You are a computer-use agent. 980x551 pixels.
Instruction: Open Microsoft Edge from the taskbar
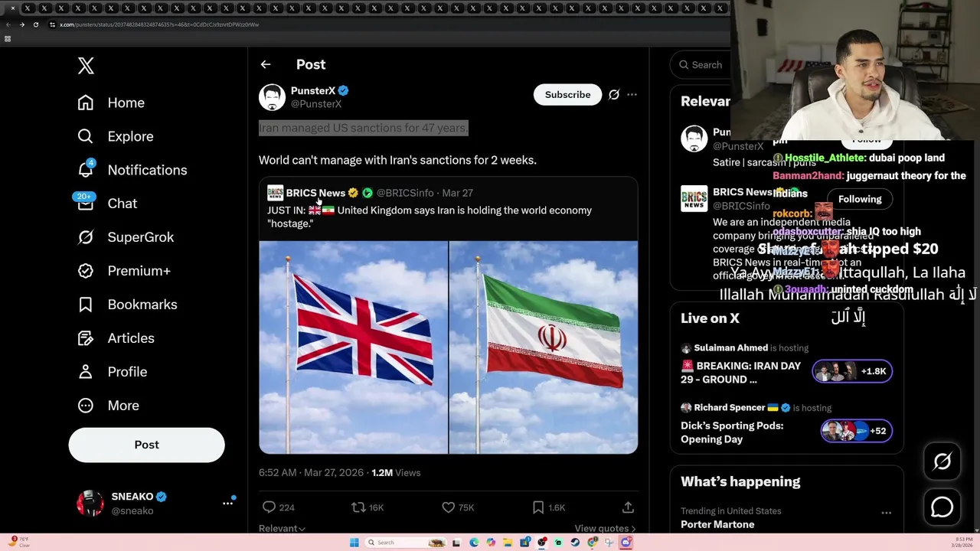point(474,543)
